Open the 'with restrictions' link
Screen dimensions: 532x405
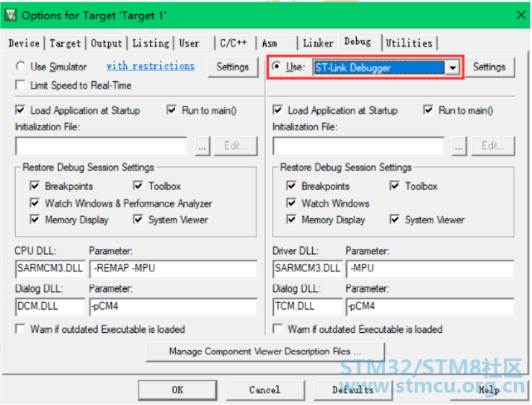pos(151,66)
